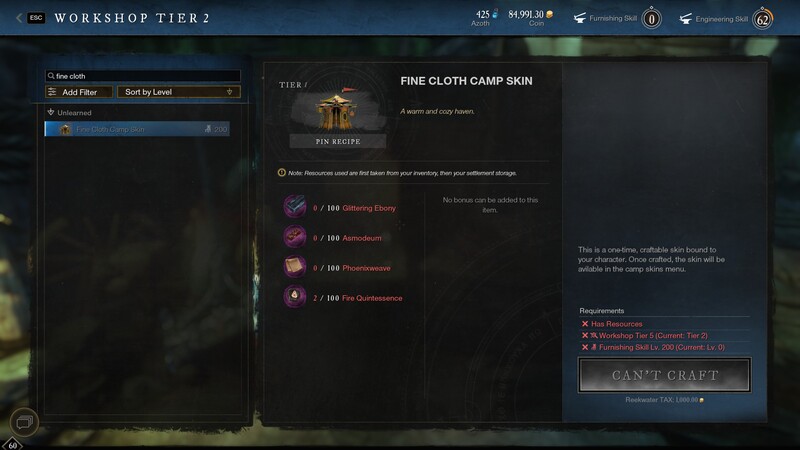This screenshot has height=450, width=800.
Task: Click the Engineering Skill level badge
Action: (x=763, y=19)
